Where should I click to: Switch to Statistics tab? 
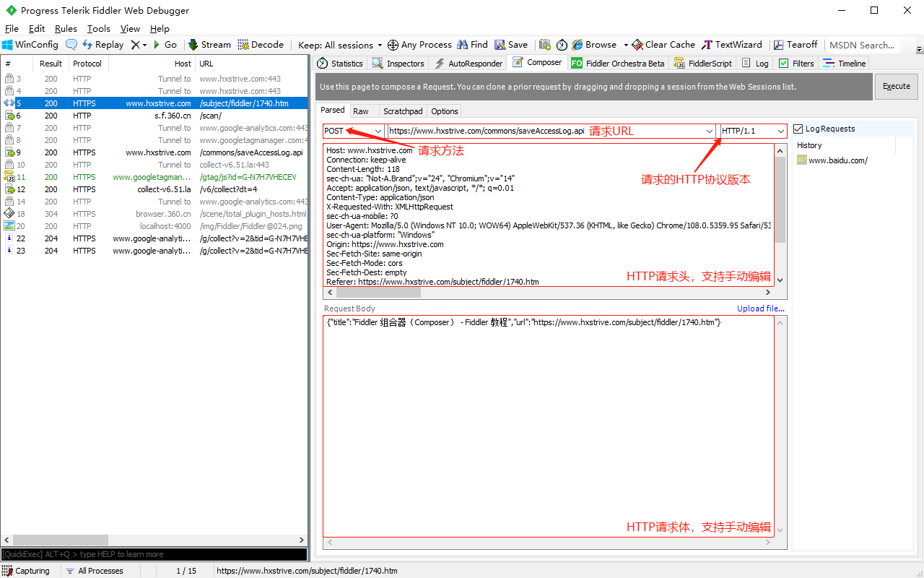[340, 64]
